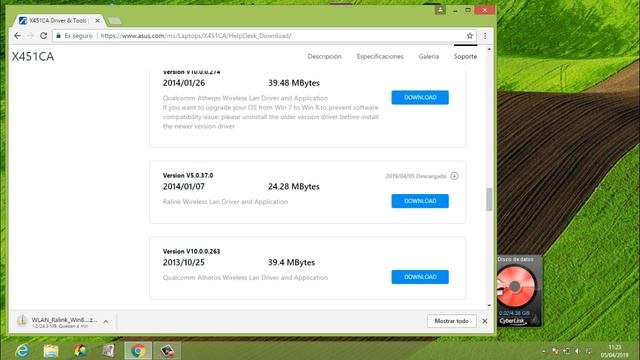This screenshot has width=640, height=360.
Task: Reload the ASUS download page
Action: [44, 36]
